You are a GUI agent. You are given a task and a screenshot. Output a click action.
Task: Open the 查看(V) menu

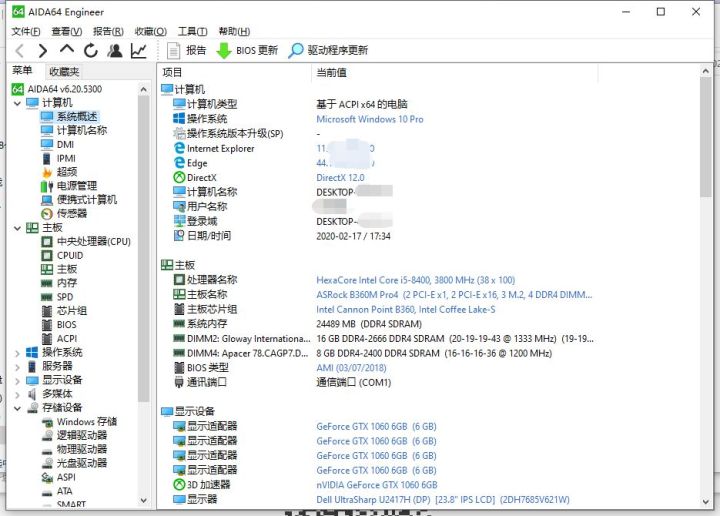point(67,31)
